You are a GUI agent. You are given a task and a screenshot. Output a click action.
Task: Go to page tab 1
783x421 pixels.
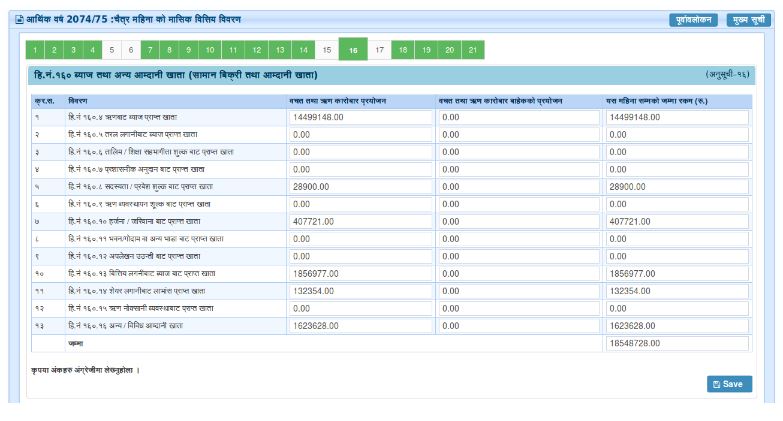pyautogui.click(x=35, y=50)
